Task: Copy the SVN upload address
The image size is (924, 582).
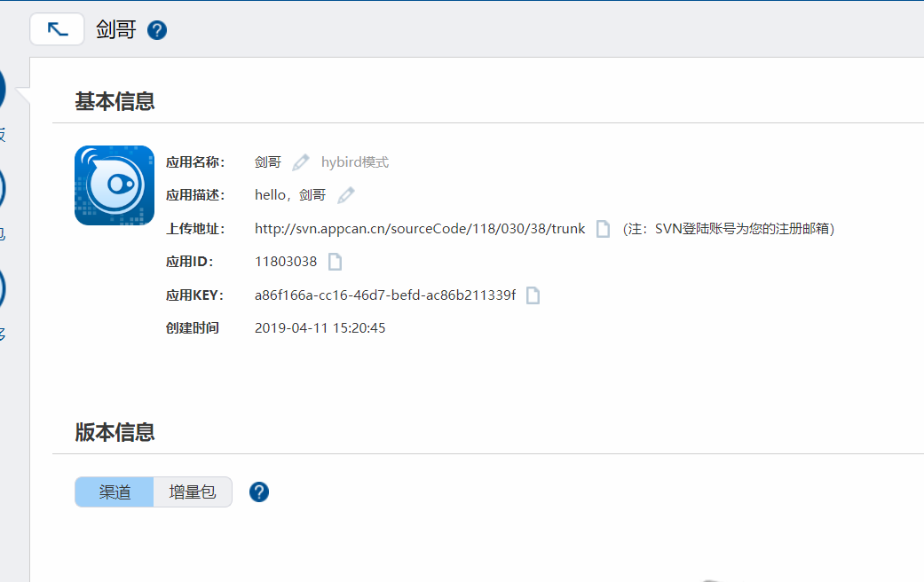Action: point(603,229)
